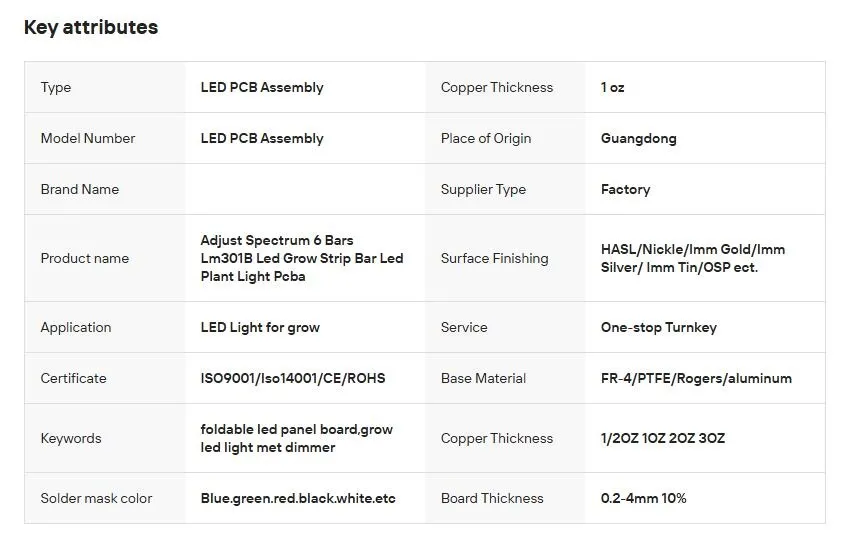
Task: Click the Key attributes heading
Action: click(x=91, y=27)
